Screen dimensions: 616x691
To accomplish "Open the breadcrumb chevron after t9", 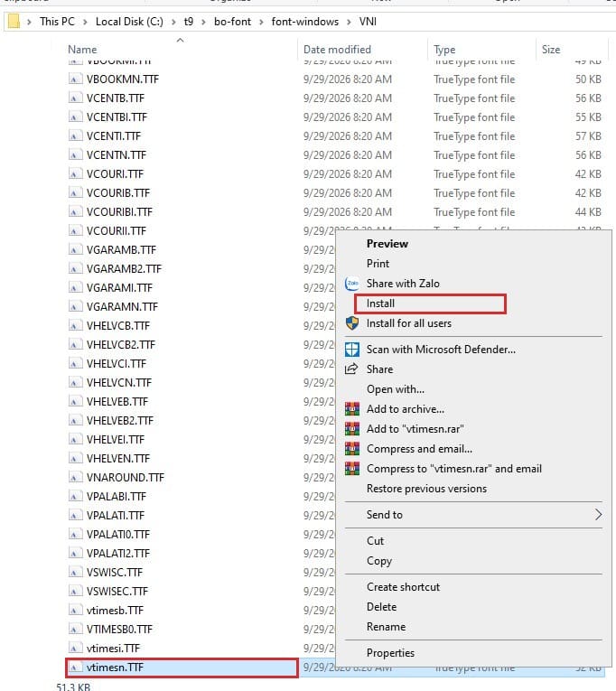I will tap(203, 22).
